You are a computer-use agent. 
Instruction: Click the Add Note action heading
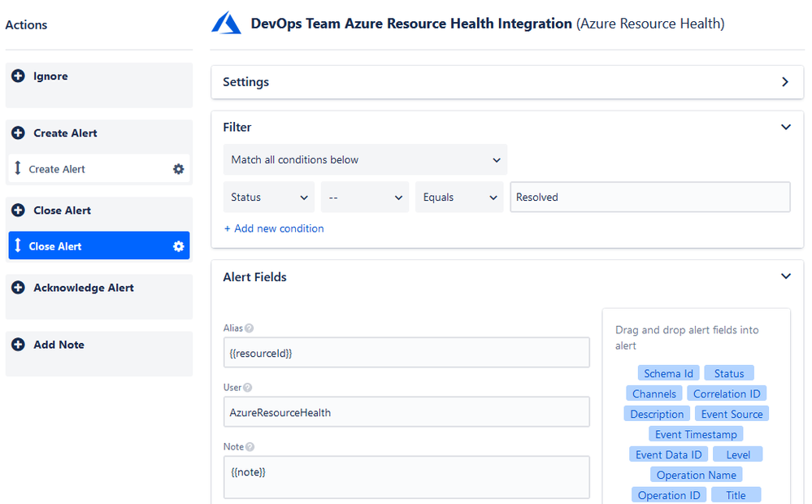pos(59,345)
